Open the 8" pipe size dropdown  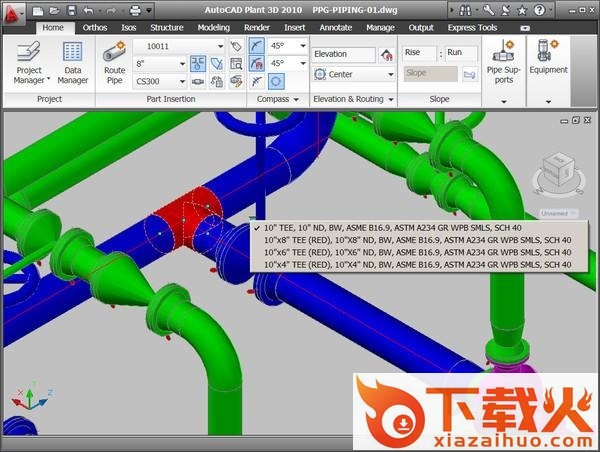click(x=183, y=64)
